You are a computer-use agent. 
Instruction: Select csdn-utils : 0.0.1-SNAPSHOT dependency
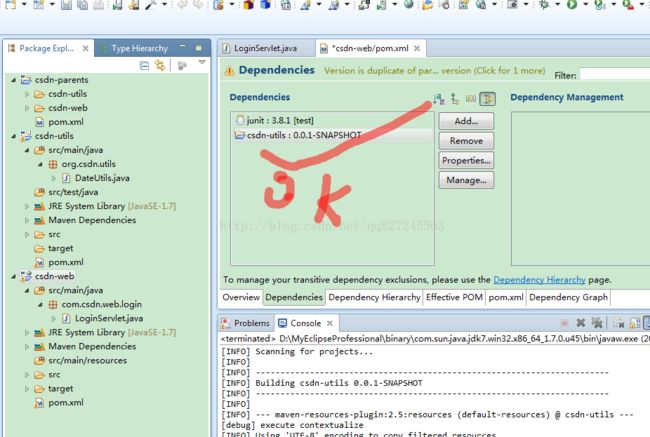tap(332, 135)
